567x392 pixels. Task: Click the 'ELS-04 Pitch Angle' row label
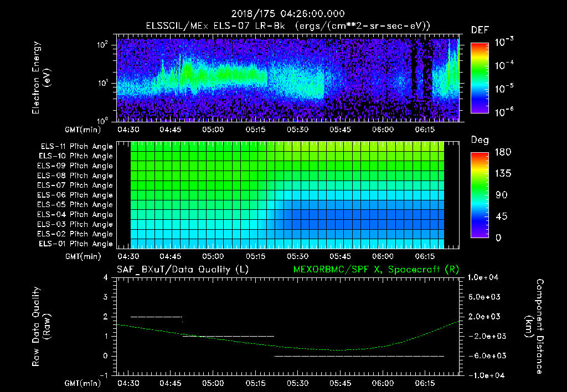tap(75, 215)
